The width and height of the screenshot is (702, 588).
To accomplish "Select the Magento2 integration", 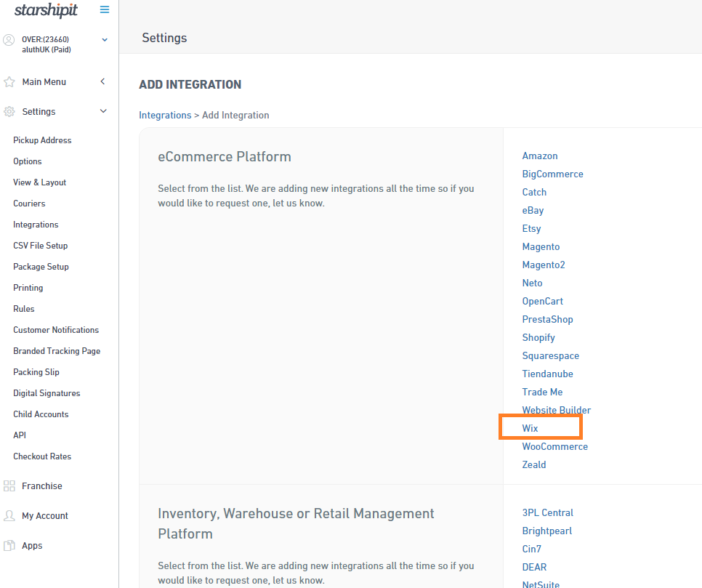I will pos(544,265).
